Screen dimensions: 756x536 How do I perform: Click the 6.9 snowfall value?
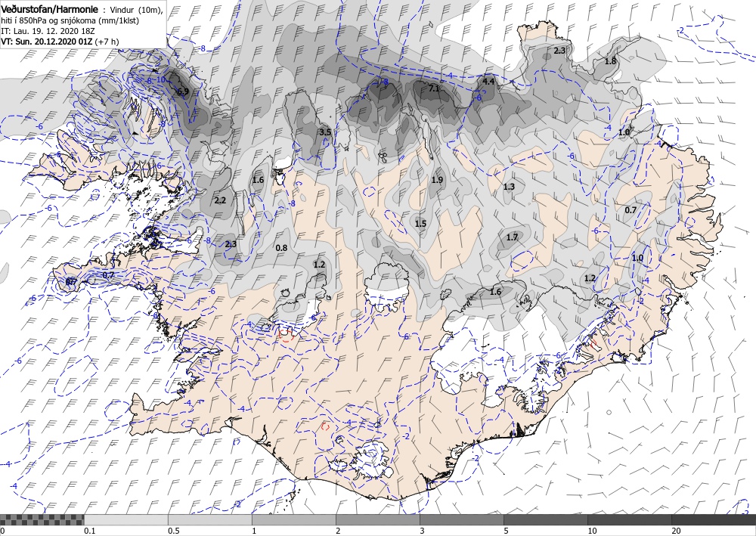(x=183, y=91)
